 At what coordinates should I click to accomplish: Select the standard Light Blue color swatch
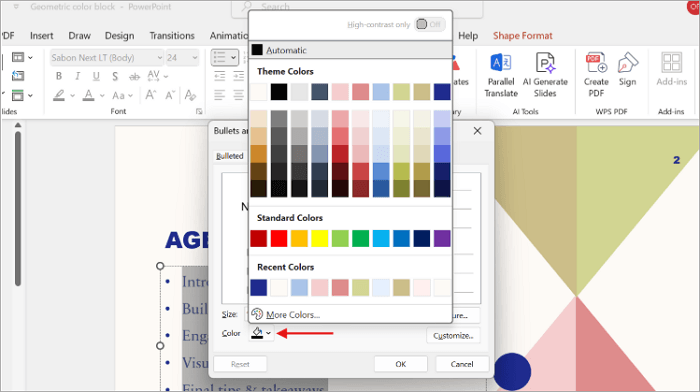coord(381,238)
